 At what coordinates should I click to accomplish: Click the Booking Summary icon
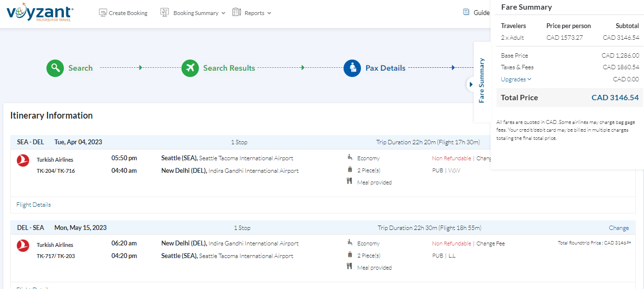point(165,13)
